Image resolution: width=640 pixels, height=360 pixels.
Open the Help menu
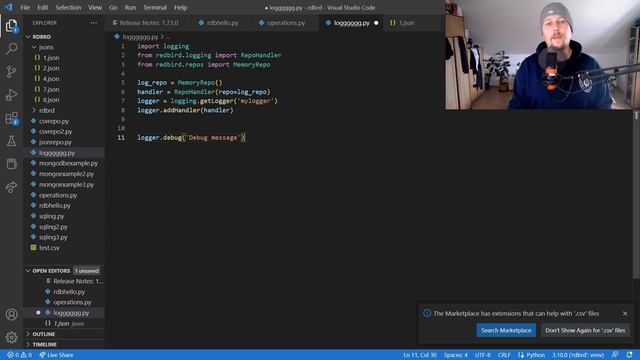point(180,7)
